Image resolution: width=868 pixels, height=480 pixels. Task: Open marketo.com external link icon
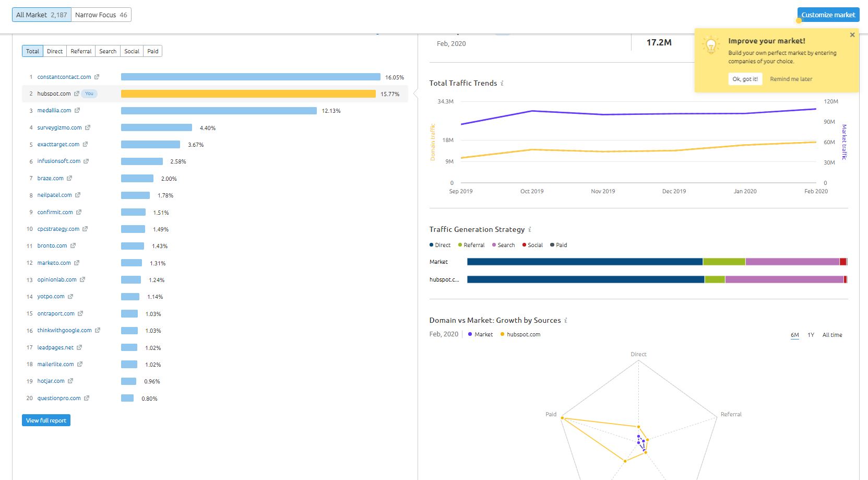click(x=77, y=263)
